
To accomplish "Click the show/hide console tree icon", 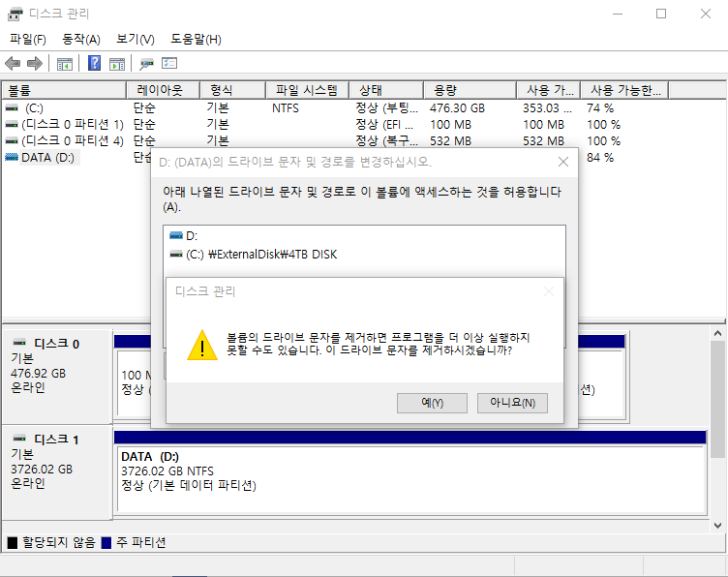I will pyautogui.click(x=65, y=64).
